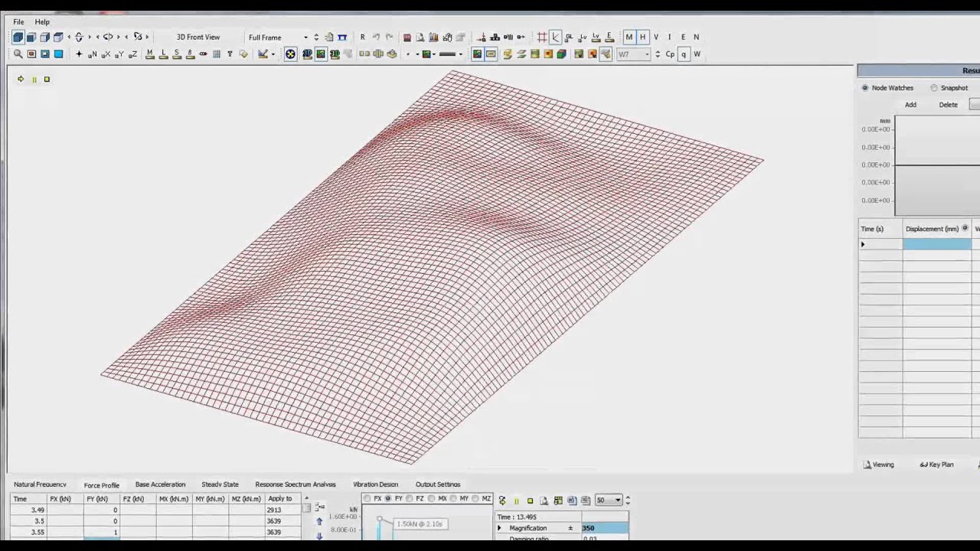Open the Output Settings tab
The width and height of the screenshot is (980, 551).
pyautogui.click(x=438, y=484)
